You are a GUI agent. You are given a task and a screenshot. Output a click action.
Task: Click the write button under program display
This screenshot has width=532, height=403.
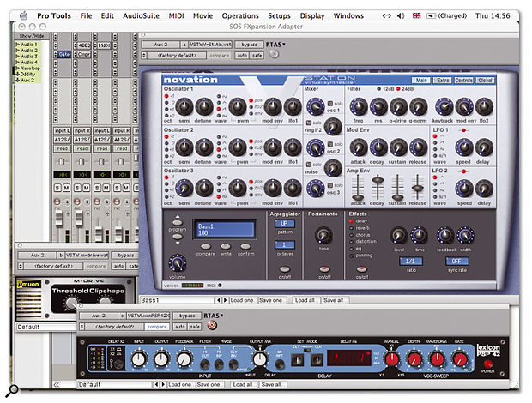tap(226, 246)
